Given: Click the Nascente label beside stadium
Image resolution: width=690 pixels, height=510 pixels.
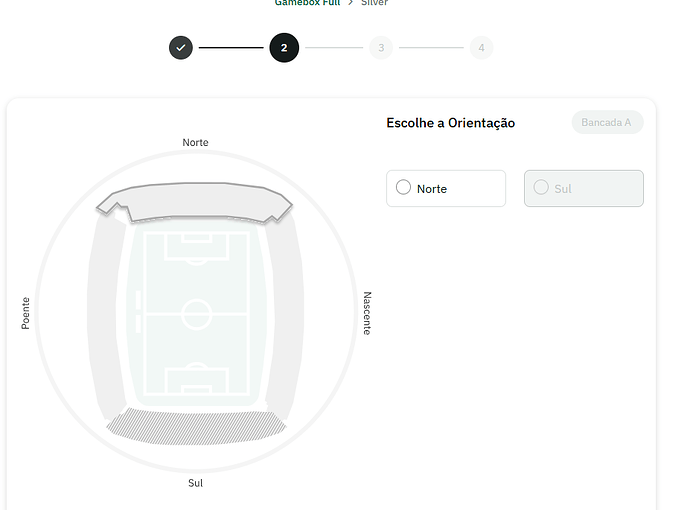Looking at the screenshot, I should click(x=367, y=313).
